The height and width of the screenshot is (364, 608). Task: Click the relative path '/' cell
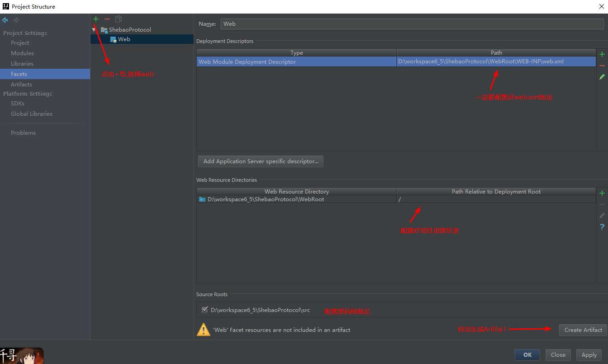[x=496, y=199]
